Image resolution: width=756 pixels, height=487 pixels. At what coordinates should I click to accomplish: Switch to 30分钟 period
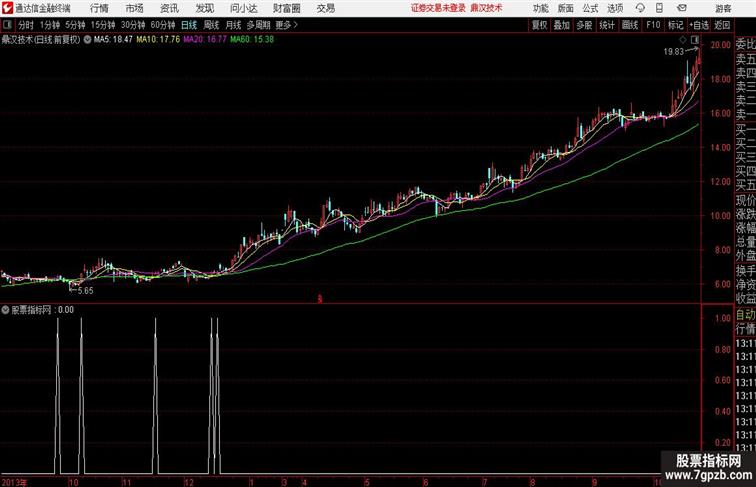coord(133,25)
